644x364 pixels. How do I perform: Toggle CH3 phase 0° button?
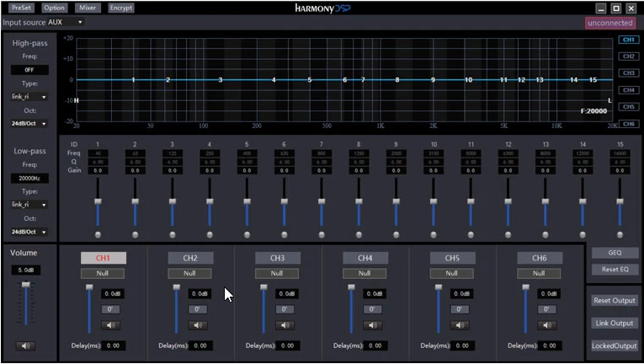pos(285,309)
